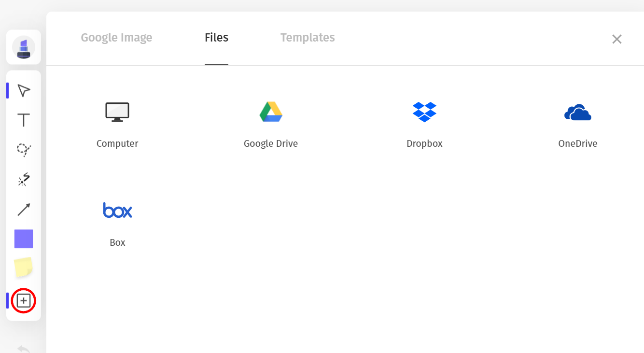This screenshot has width=644, height=353.
Task: Open the board logo menu at top left
Action: 24,47
